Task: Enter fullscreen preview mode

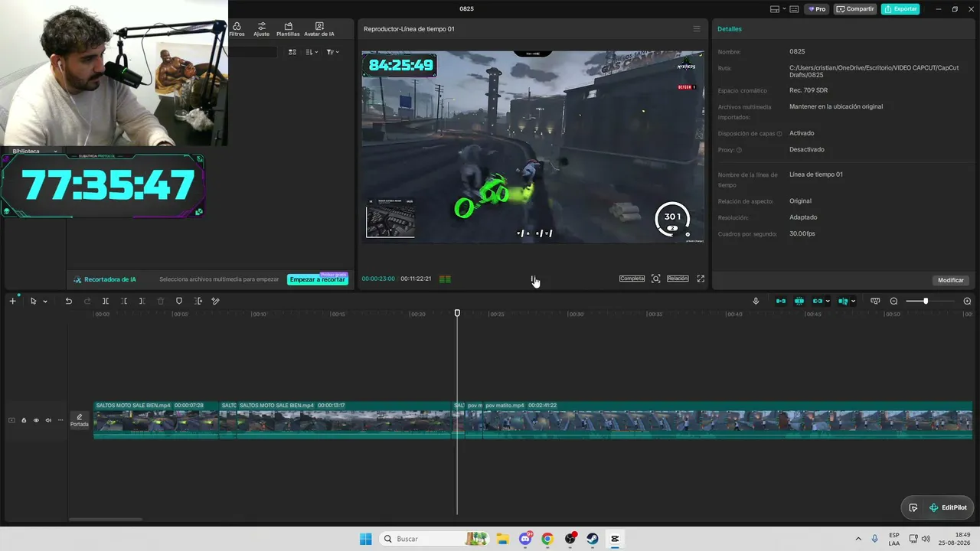Action: 701,279
